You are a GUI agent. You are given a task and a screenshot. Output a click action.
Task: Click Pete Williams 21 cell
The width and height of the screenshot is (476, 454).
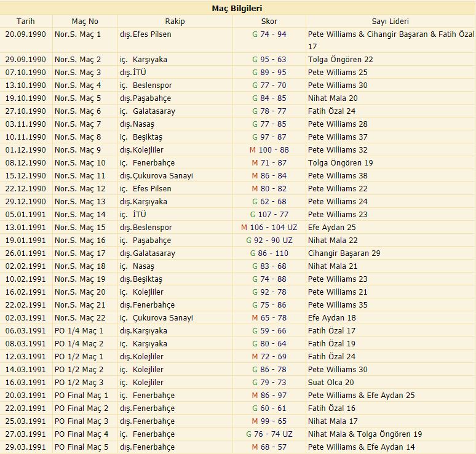pyautogui.click(x=338, y=292)
